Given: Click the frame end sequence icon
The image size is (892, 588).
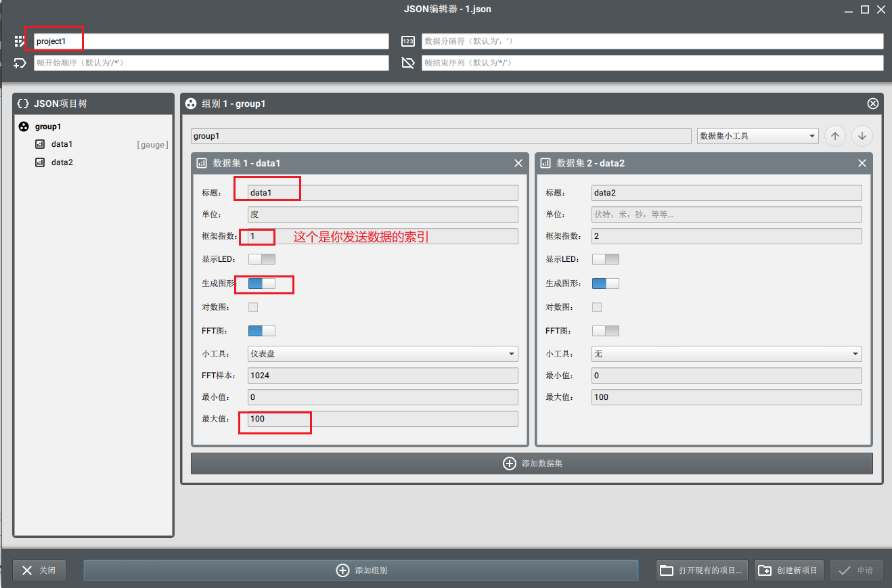Looking at the screenshot, I should click(408, 63).
